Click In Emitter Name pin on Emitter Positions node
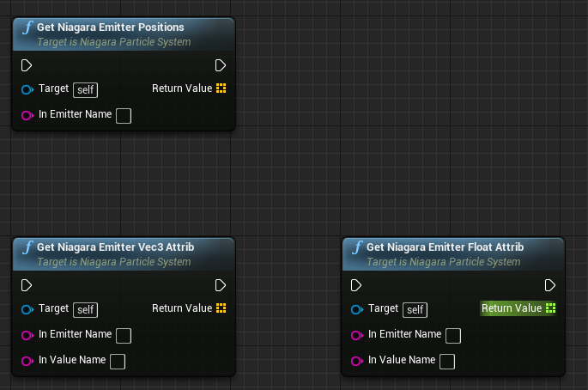 27,115
